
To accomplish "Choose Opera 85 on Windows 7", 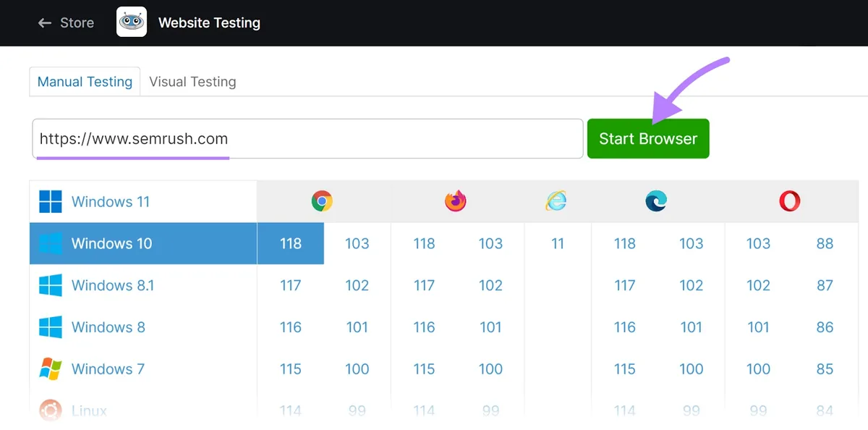I will click(x=825, y=369).
